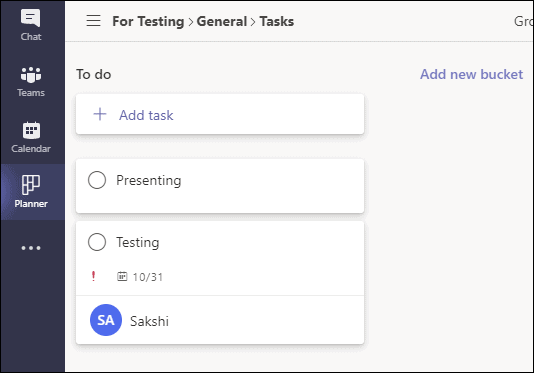Click the Add task button

tap(220, 114)
